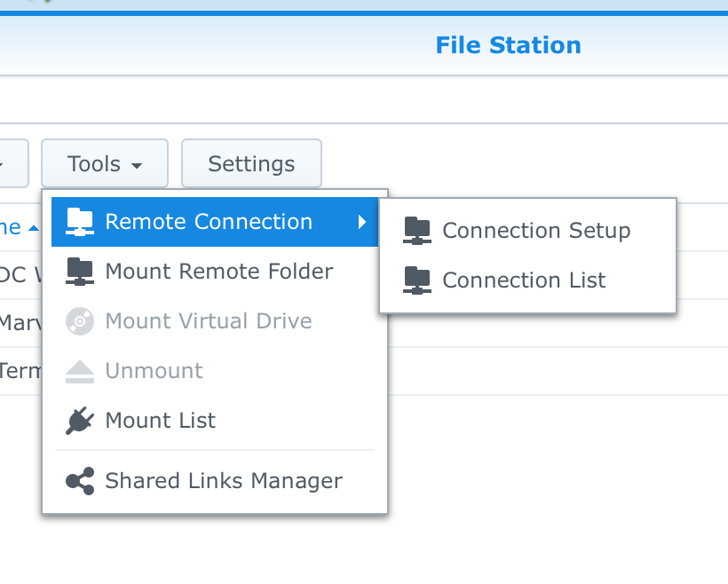Image resolution: width=728 pixels, height=584 pixels.
Task: Select the file row starting with Marv
Action: pos(20,321)
